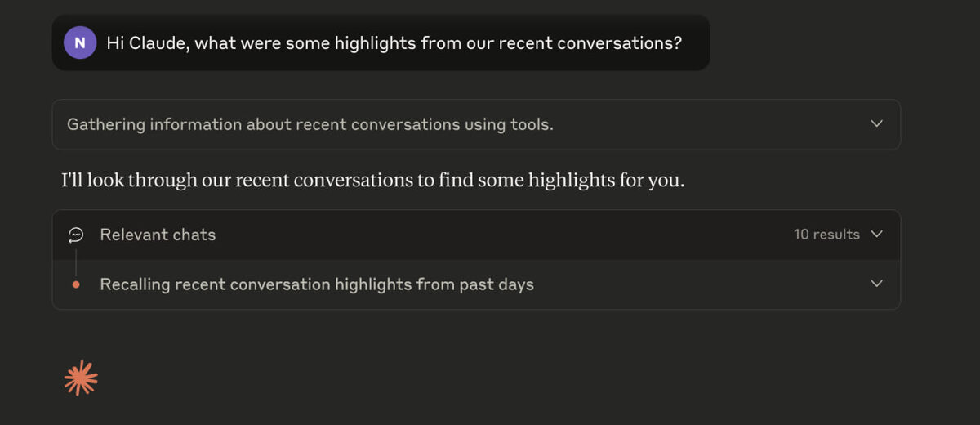
Task: Click the purple N user avatar
Action: tap(79, 42)
